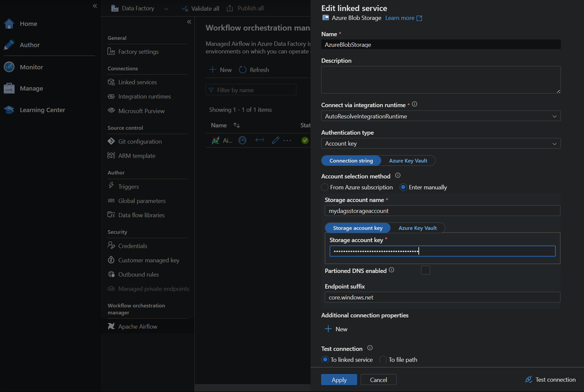Click the Home house icon
The width and height of the screenshot is (584, 392).
[9, 23]
